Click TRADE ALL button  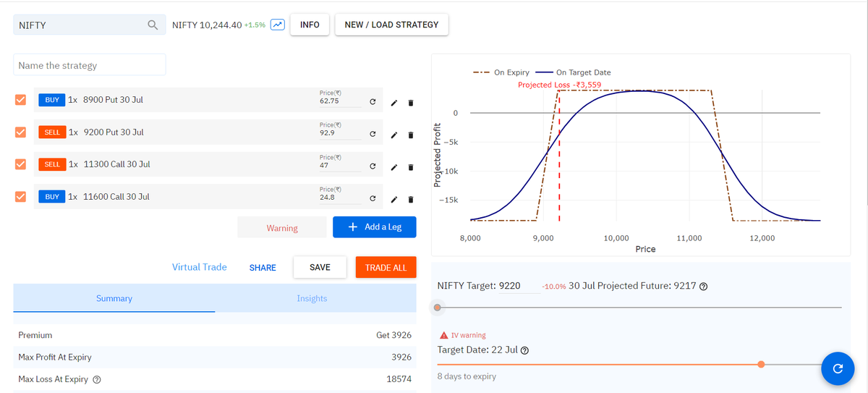[386, 267]
